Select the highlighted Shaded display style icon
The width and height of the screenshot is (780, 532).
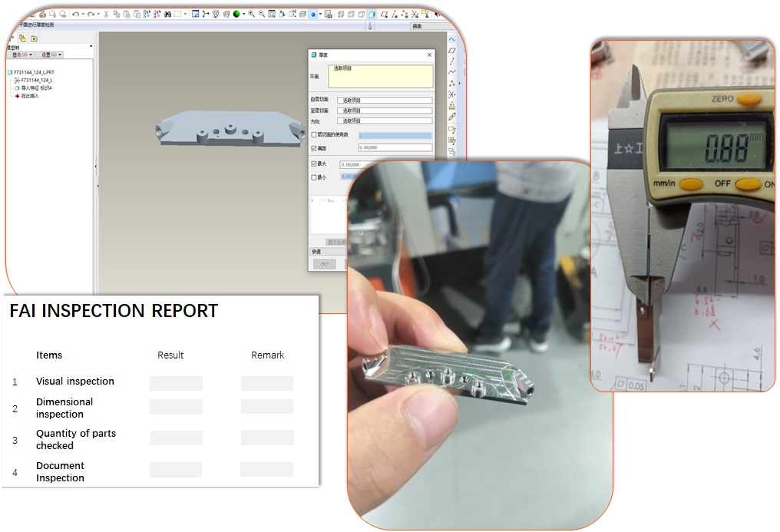tap(372, 14)
